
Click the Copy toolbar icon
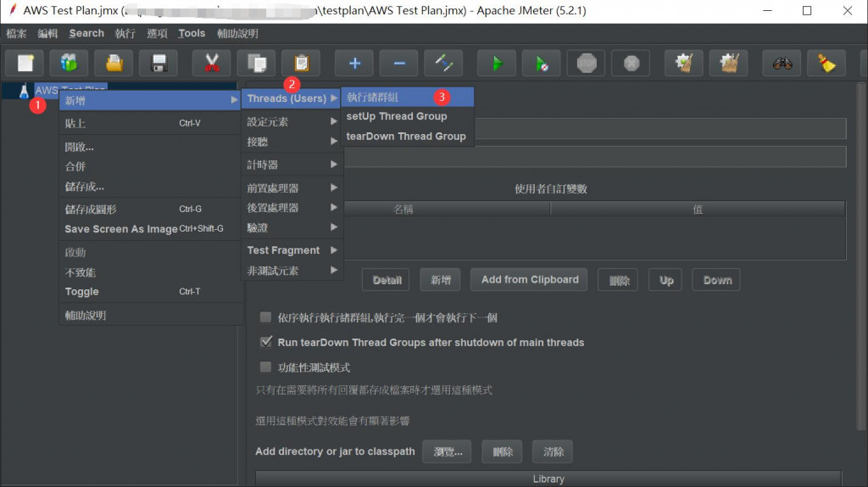click(x=256, y=63)
